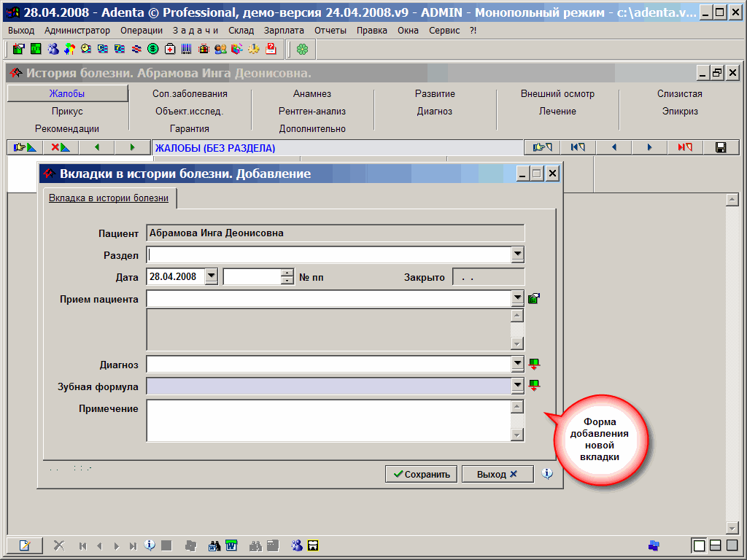747x560 pixels.
Task: Click the barcode icon in the toolbar
Action: pos(187,49)
